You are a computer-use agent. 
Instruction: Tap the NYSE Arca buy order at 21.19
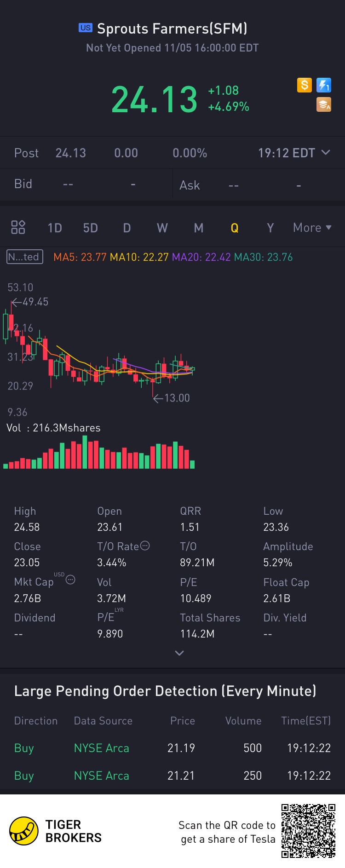coord(172,748)
